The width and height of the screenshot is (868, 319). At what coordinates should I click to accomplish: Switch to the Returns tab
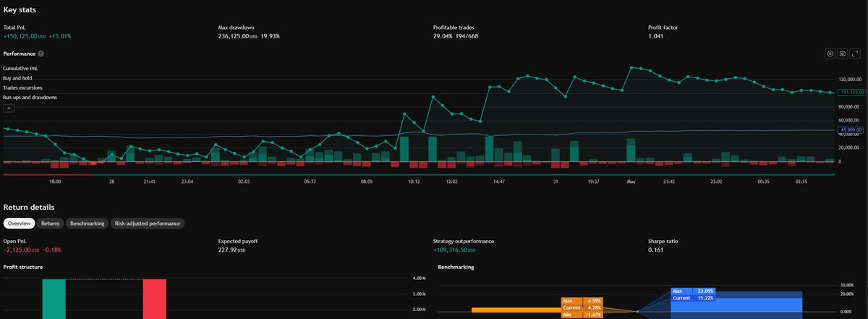pyautogui.click(x=51, y=224)
